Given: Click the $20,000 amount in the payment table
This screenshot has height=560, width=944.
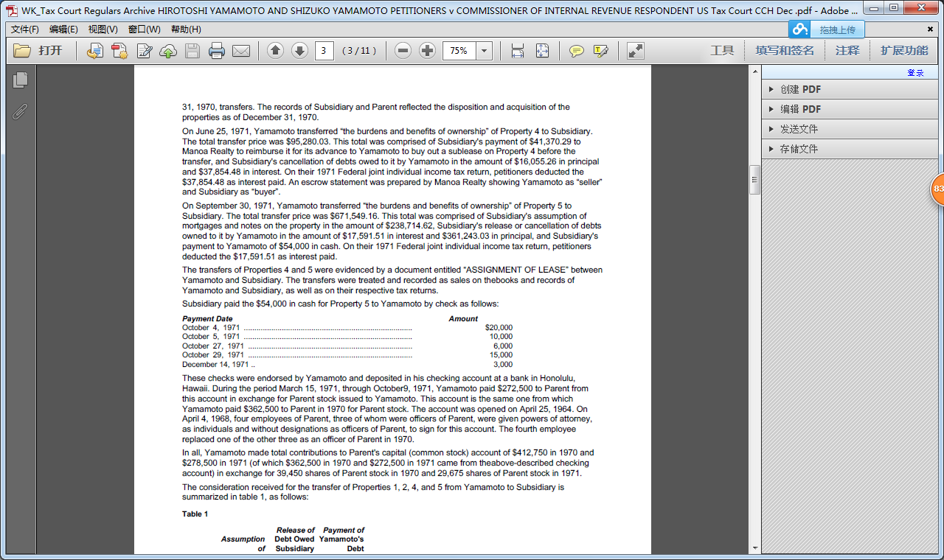Looking at the screenshot, I should [x=499, y=328].
